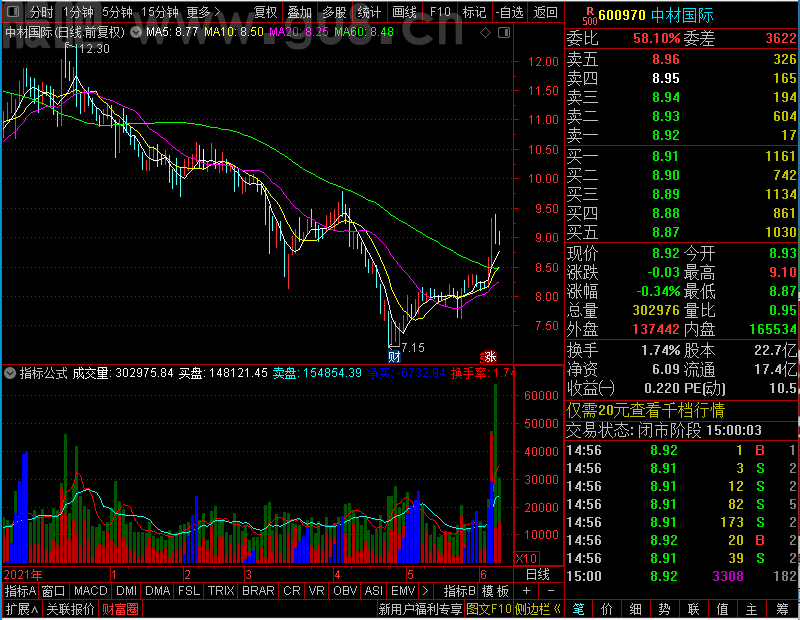Click the 标记 mark button

click(x=474, y=12)
